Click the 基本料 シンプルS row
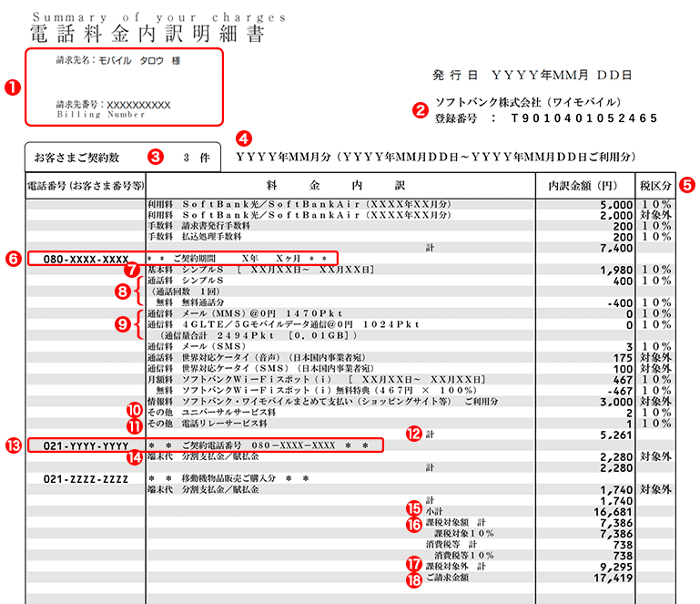 (260, 270)
